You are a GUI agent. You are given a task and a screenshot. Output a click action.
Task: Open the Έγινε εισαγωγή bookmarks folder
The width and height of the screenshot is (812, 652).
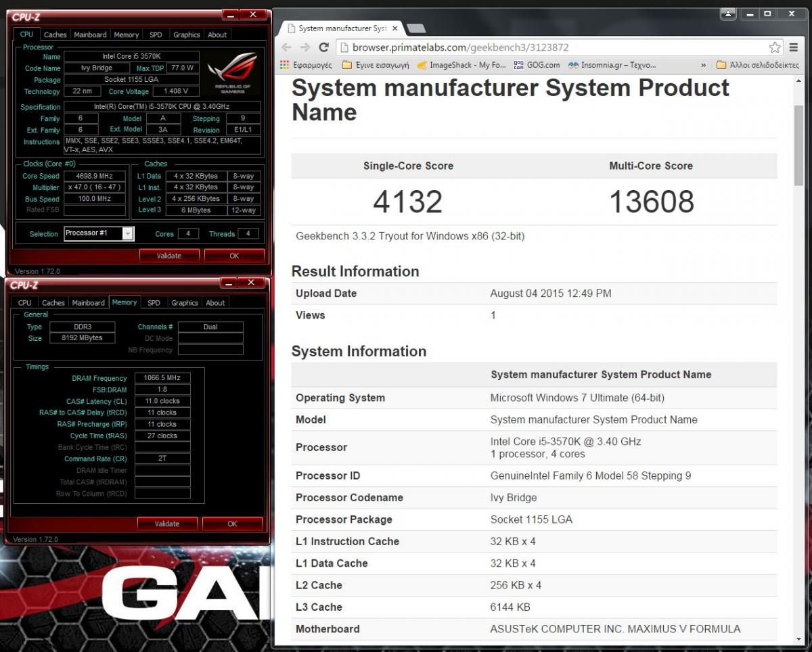click(376, 65)
